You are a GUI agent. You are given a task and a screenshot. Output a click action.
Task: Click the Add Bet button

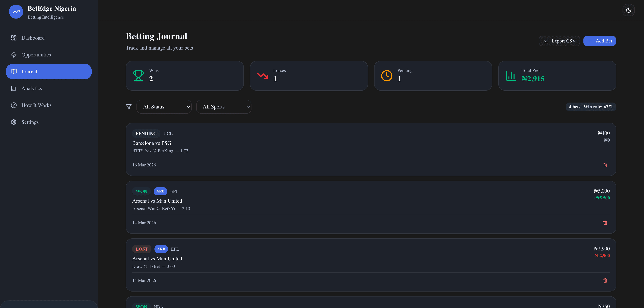pyautogui.click(x=600, y=41)
